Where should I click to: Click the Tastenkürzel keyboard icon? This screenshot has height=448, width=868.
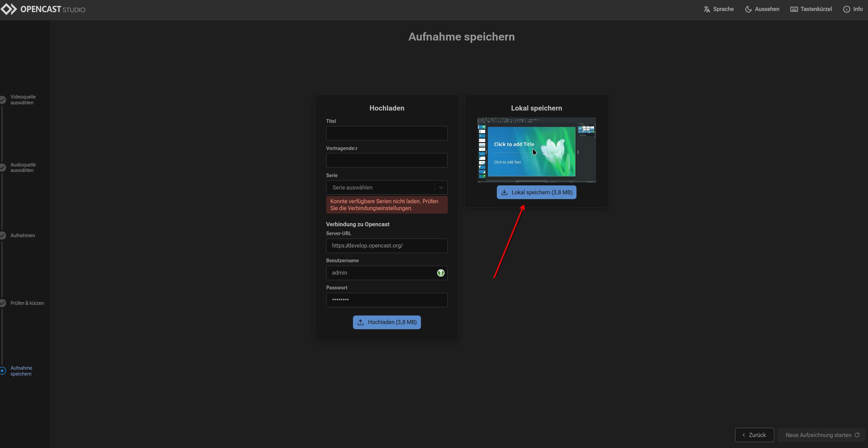pos(794,9)
